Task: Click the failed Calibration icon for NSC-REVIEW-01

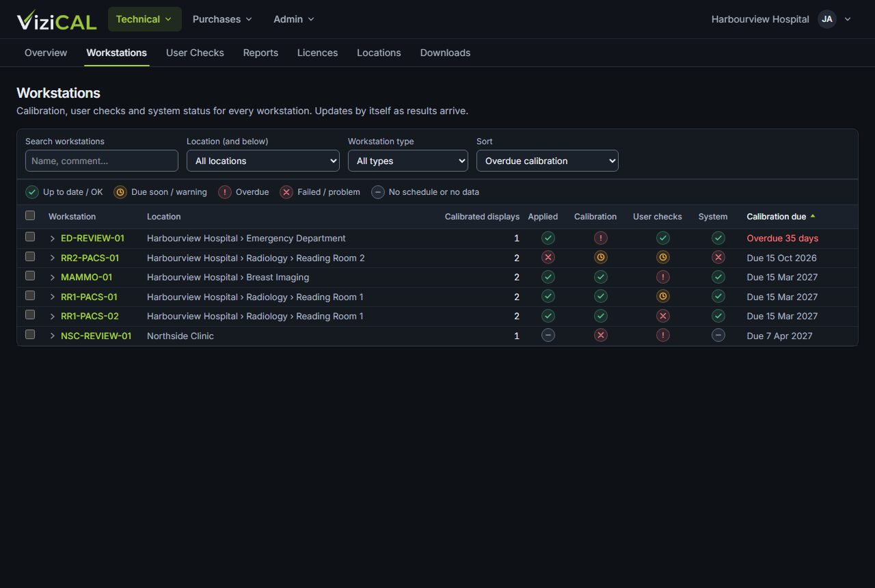Action: coord(601,336)
